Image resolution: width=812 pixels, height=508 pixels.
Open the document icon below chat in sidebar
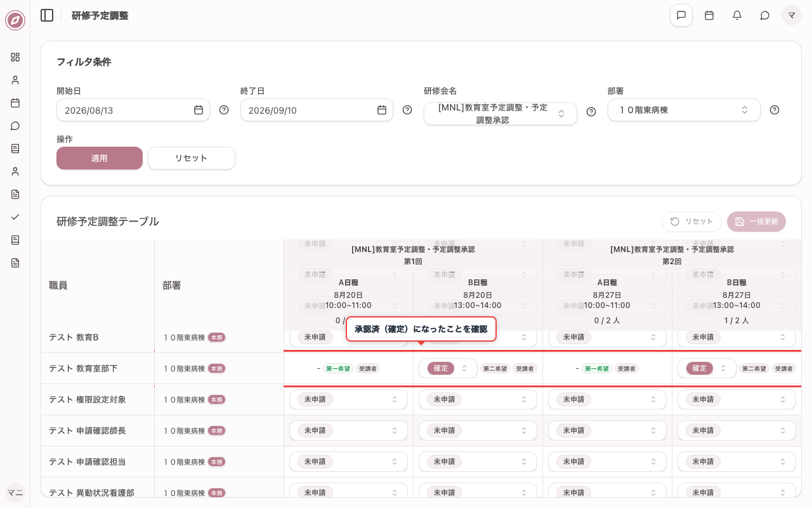(x=15, y=149)
